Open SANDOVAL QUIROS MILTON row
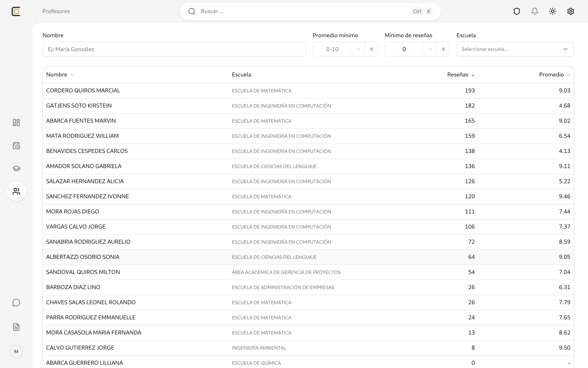This screenshot has height=368, width=588. tap(308, 272)
